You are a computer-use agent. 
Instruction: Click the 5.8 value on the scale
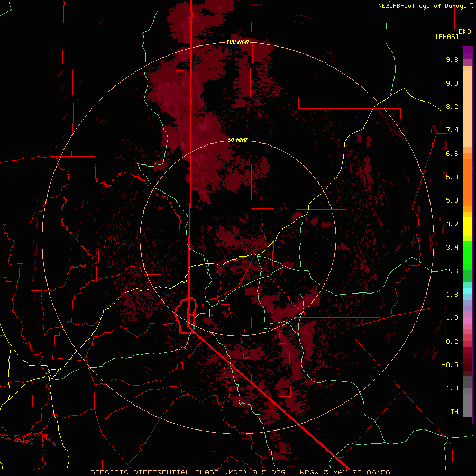(452, 177)
